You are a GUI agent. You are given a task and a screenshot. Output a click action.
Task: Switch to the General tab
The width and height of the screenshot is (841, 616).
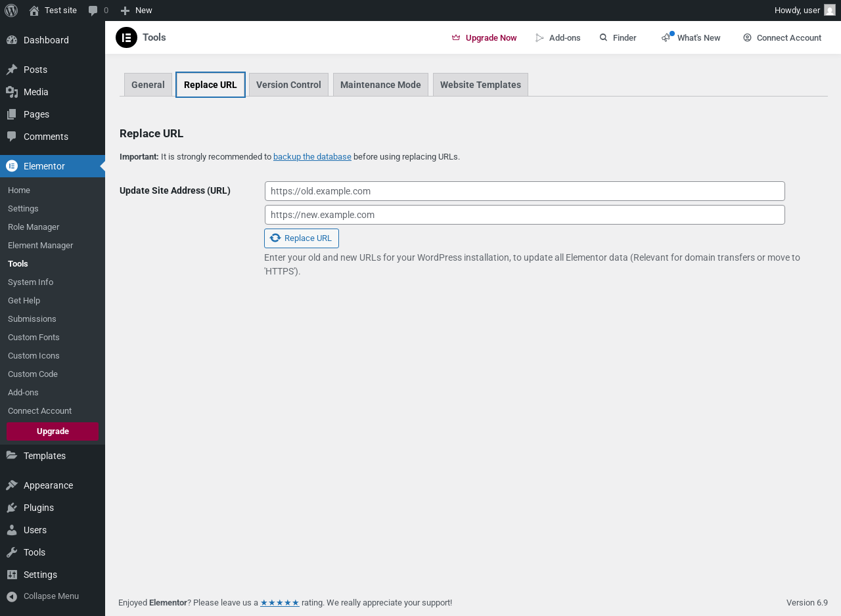148,85
